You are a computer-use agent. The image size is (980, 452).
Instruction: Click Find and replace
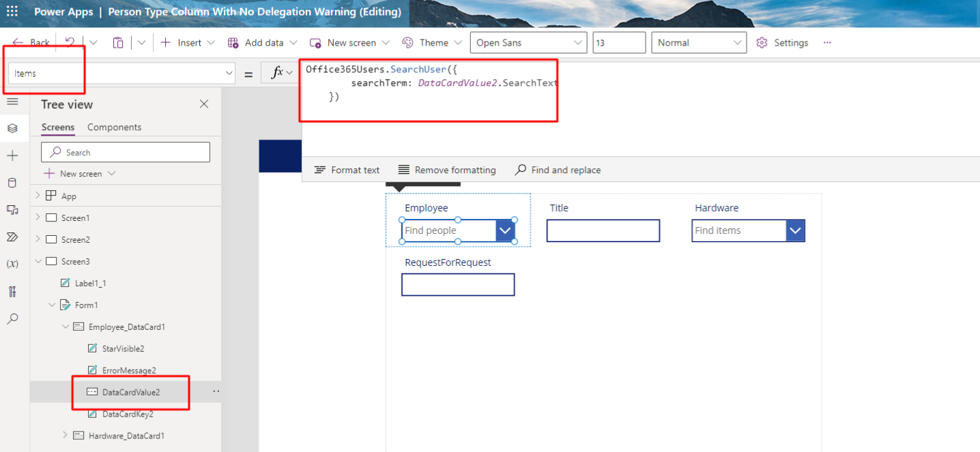click(x=558, y=170)
